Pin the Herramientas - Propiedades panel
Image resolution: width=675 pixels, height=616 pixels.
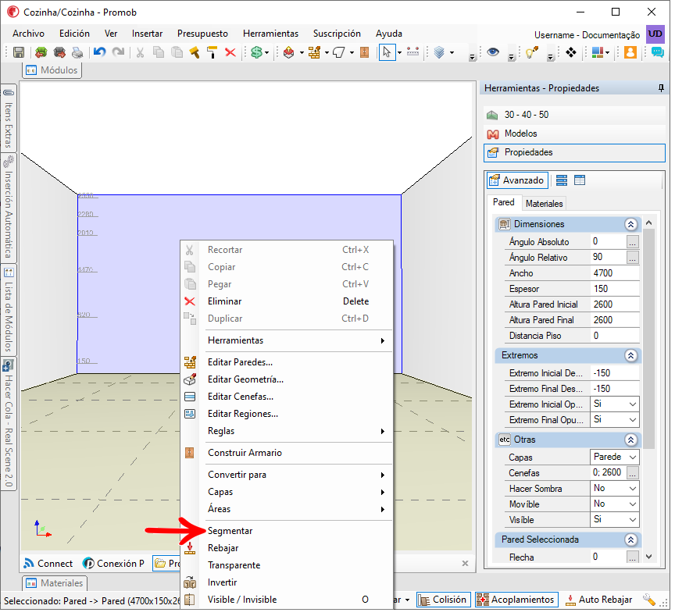click(661, 88)
